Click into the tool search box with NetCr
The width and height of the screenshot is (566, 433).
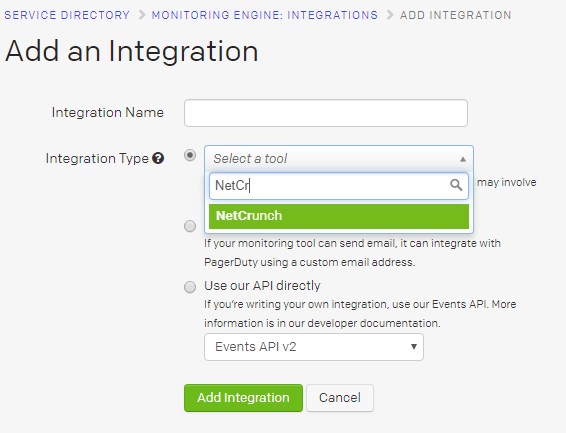tap(339, 186)
